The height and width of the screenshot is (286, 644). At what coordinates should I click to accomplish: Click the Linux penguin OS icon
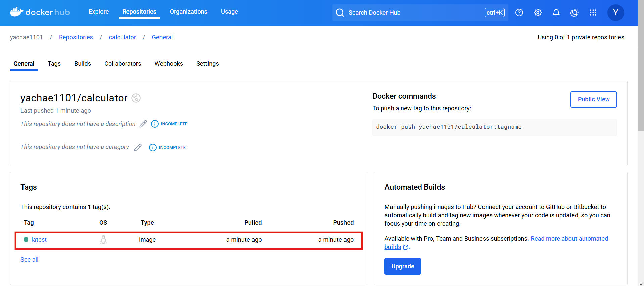tap(103, 240)
